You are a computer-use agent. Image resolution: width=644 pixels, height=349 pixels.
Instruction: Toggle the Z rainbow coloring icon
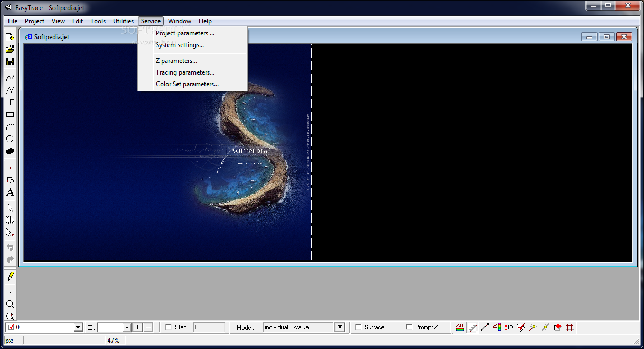tap(497, 327)
